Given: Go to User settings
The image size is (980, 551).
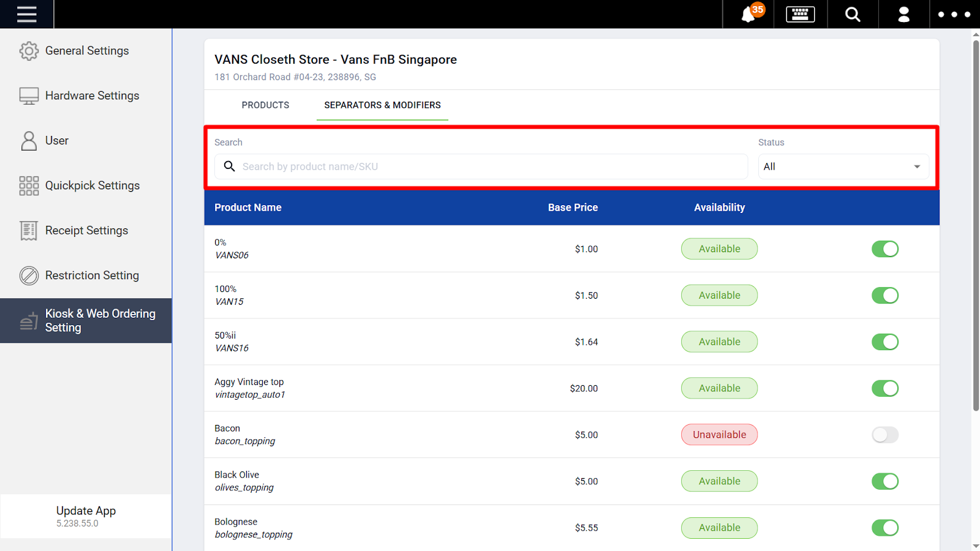Looking at the screenshot, I should (x=86, y=141).
